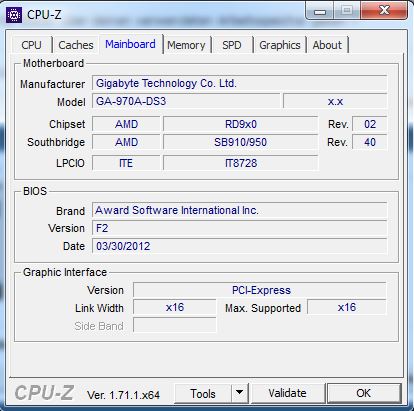
Task: Go to the Memory tab
Action: click(x=186, y=45)
